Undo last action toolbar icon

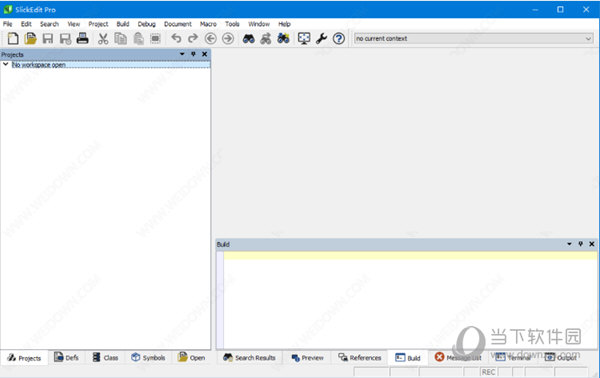[176, 39]
